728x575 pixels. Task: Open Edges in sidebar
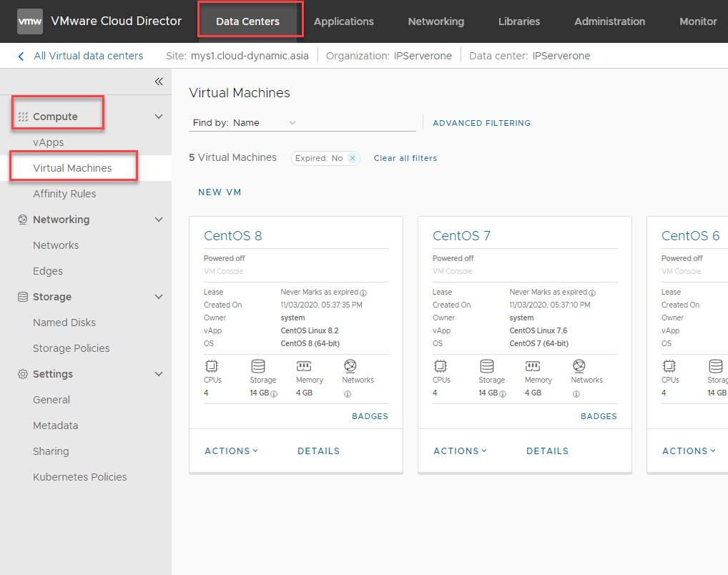point(48,271)
